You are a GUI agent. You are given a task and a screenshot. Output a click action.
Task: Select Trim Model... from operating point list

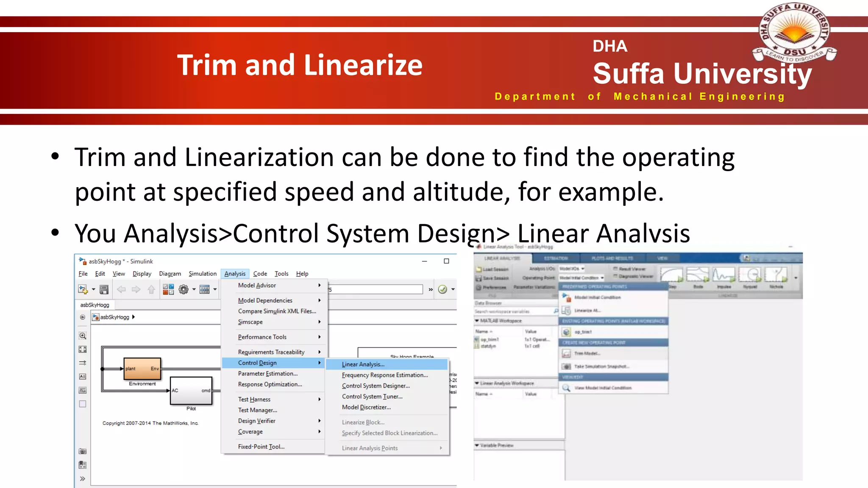[613, 353]
